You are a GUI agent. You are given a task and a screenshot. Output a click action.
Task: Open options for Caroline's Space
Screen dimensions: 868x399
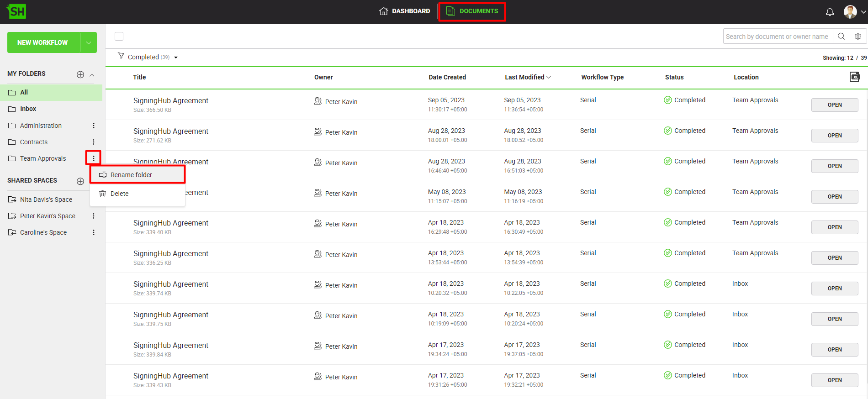94,232
